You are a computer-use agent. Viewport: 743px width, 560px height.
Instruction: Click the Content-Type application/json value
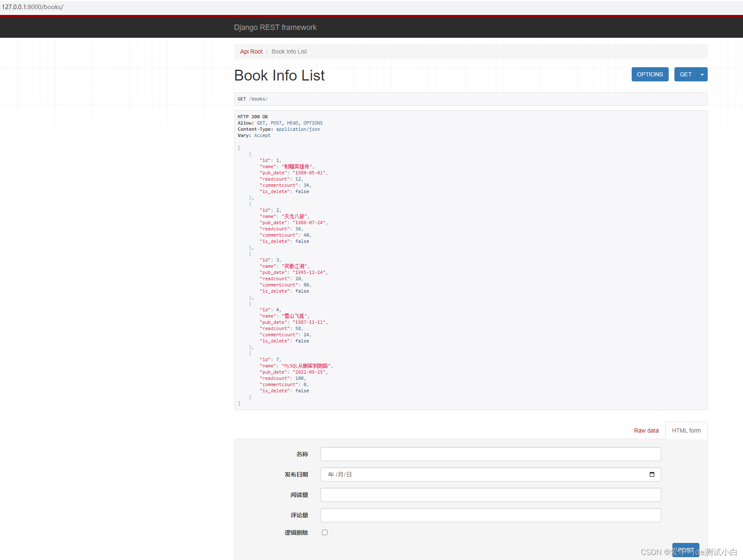[x=298, y=129]
